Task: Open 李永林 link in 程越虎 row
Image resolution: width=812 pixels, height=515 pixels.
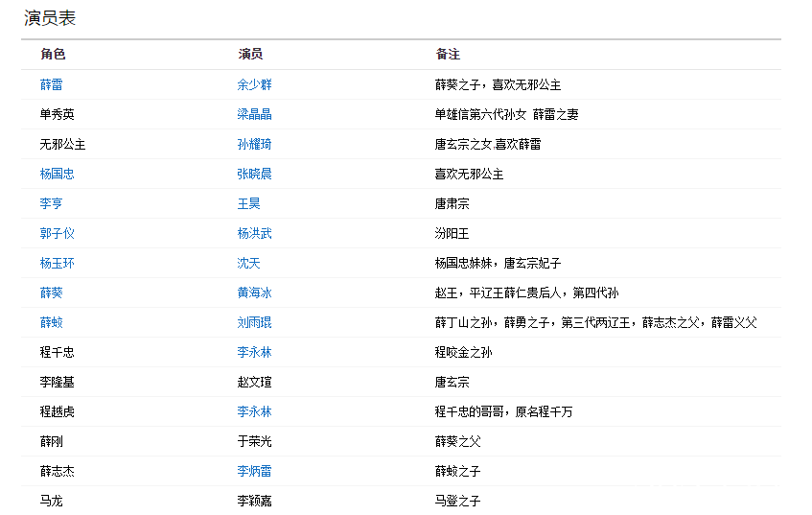Action: click(254, 411)
